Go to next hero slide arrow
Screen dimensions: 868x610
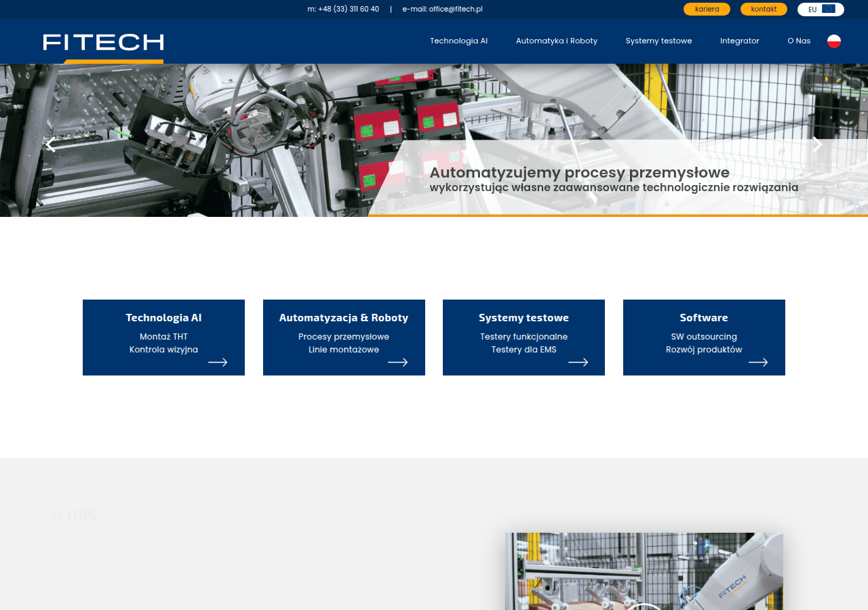tap(817, 144)
